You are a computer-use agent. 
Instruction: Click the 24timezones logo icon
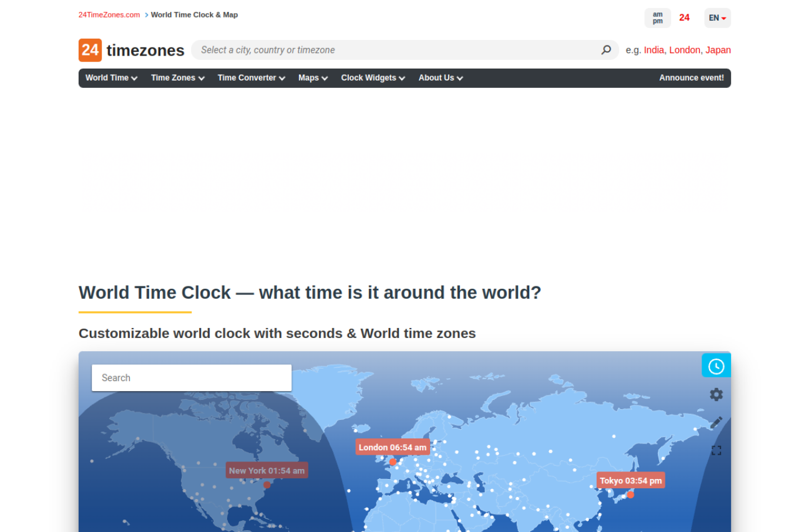click(x=90, y=50)
